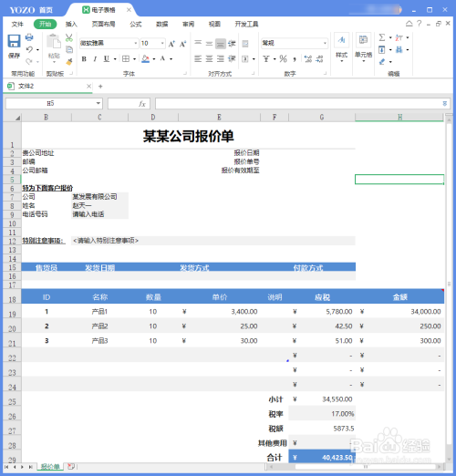This screenshot has height=476, width=456.
Task: Open the Styles (样式) gallery button
Action: pos(341,47)
